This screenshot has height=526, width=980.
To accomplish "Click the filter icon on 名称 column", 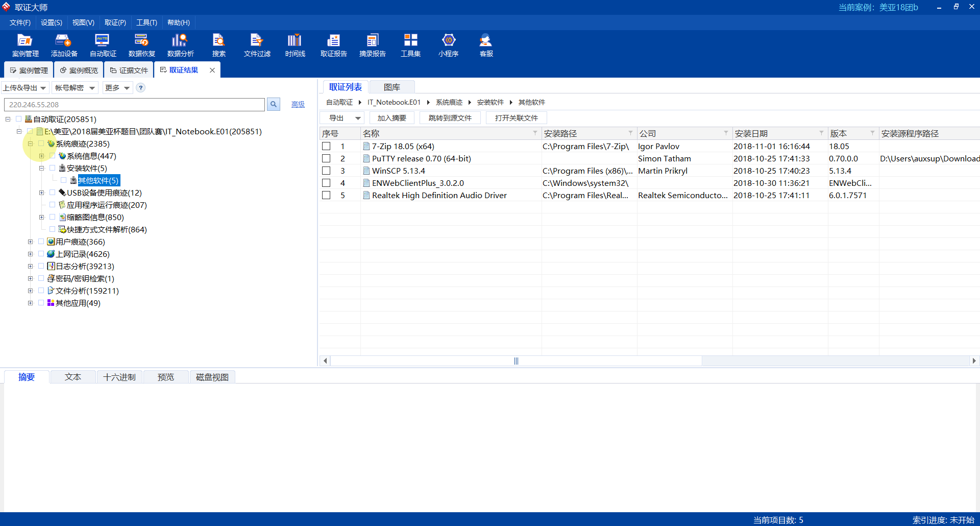I will pyautogui.click(x=535, y=133).
